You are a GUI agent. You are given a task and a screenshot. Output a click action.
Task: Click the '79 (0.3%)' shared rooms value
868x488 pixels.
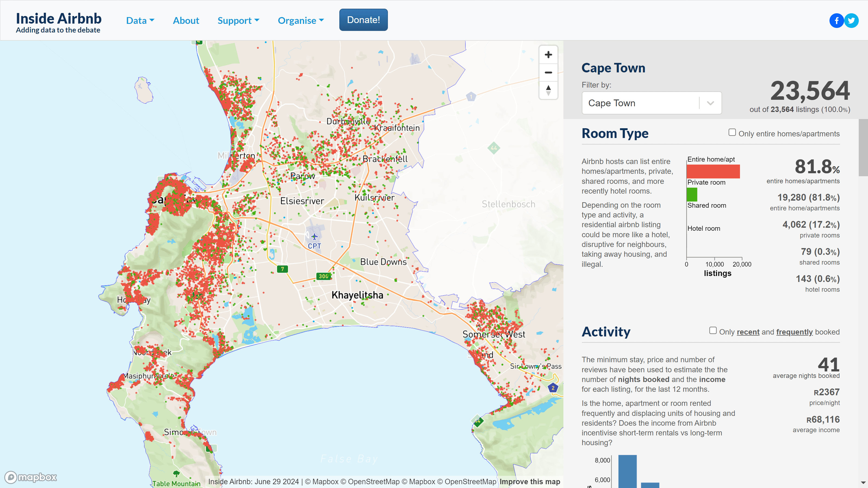tap(820, 252)
